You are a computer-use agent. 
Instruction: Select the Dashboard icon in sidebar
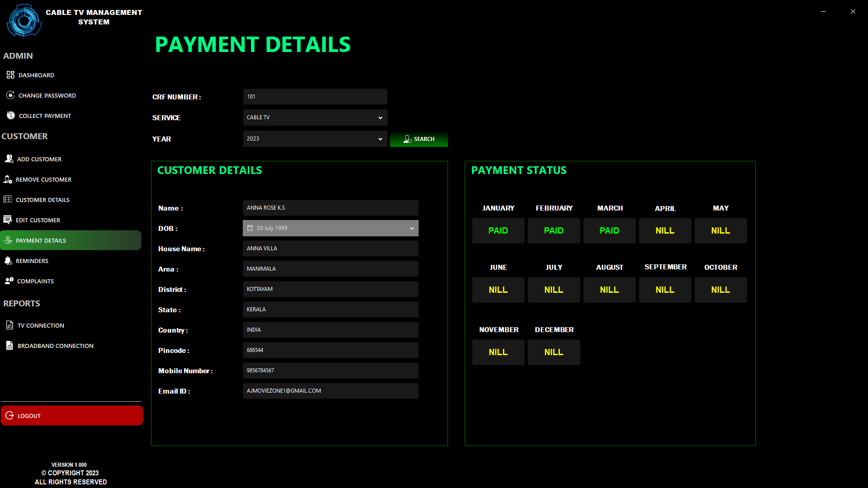(10, 75)
